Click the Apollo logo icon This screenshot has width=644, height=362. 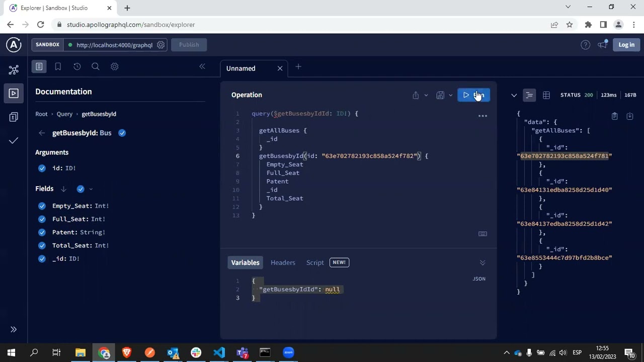coord(14,45)
